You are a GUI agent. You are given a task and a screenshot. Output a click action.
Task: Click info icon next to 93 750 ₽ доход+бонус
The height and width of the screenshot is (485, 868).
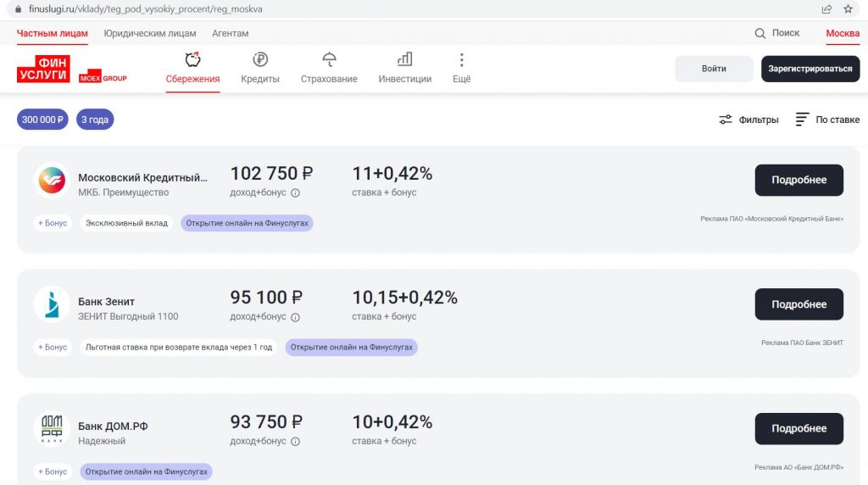tap(296, 441)
